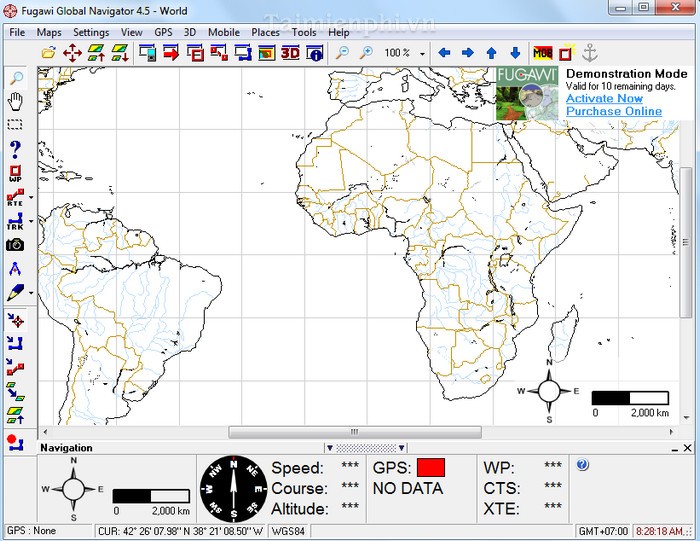Open the GPS menu

tap(163, 32)
